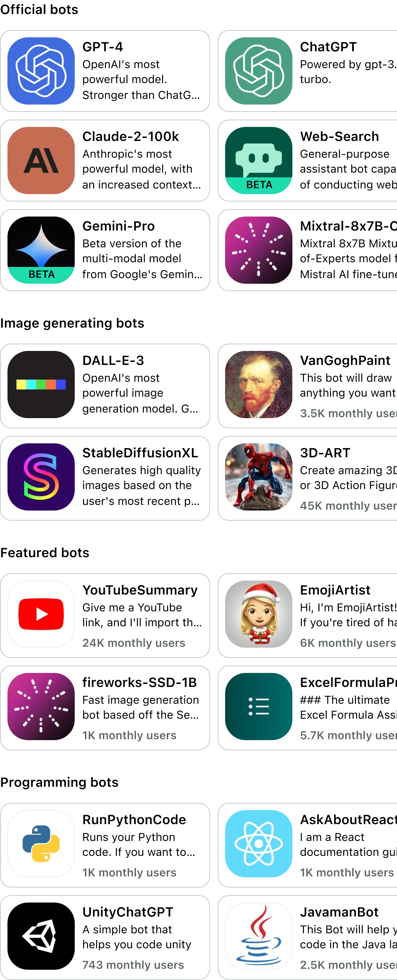Click the GPT-4 blue logo icon
Image resolution: width=397 pixels, height=980 pixels.
(41, 71)
